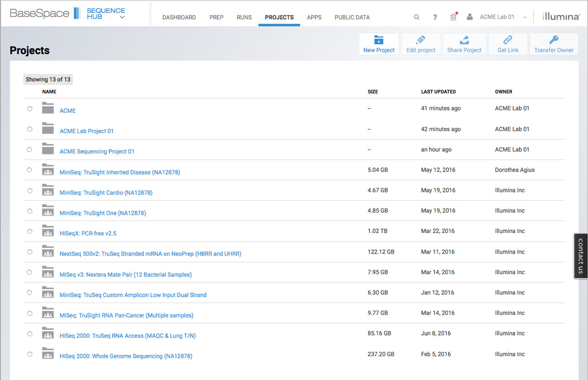The width and height of the screenshot is (588, 380).
Task: Expand the ACME Lab 01 account dropdown
Action: pos(525,17)
